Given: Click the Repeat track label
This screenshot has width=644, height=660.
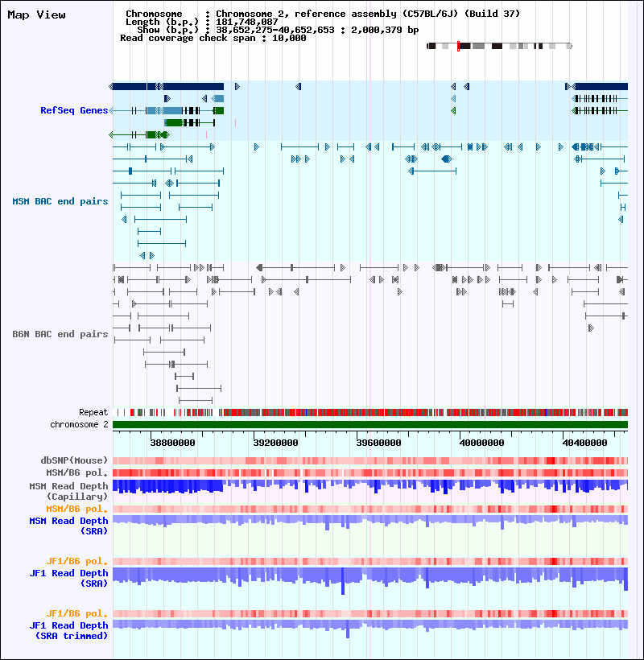Looking at the screenshot, I should (93, 412).
